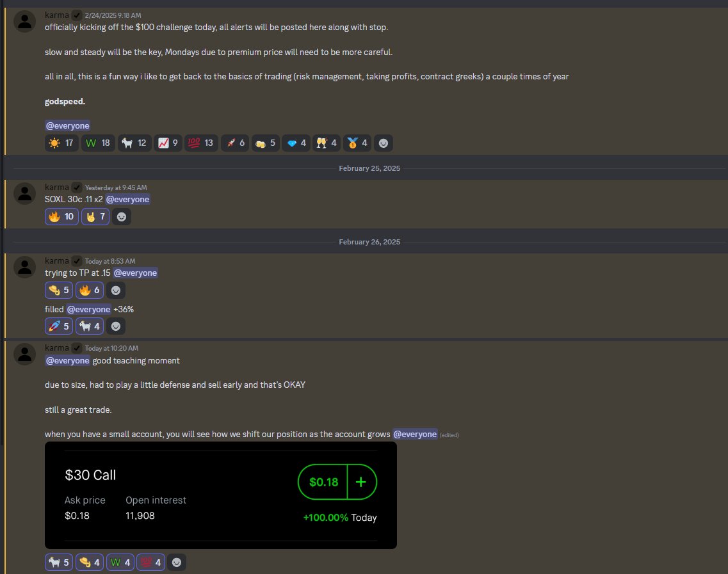
Task: Click verified badge beside karma at 9:45 AM
Action: pyautogui.click(x=77, y=187)
